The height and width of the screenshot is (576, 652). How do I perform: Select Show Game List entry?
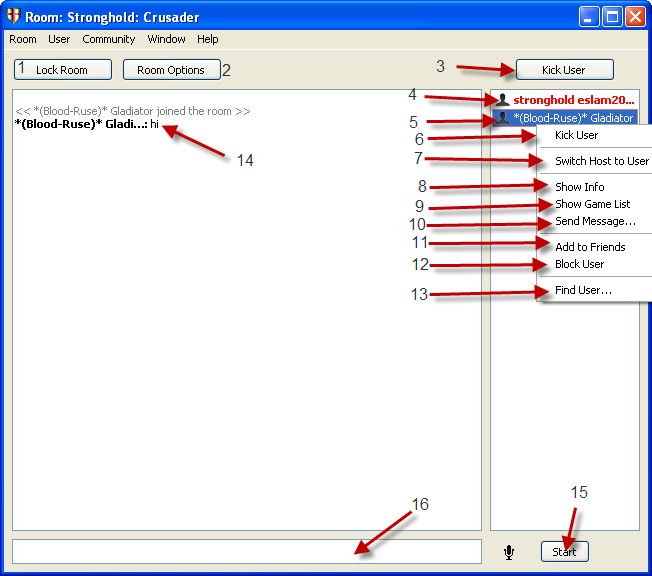[595, 204]
